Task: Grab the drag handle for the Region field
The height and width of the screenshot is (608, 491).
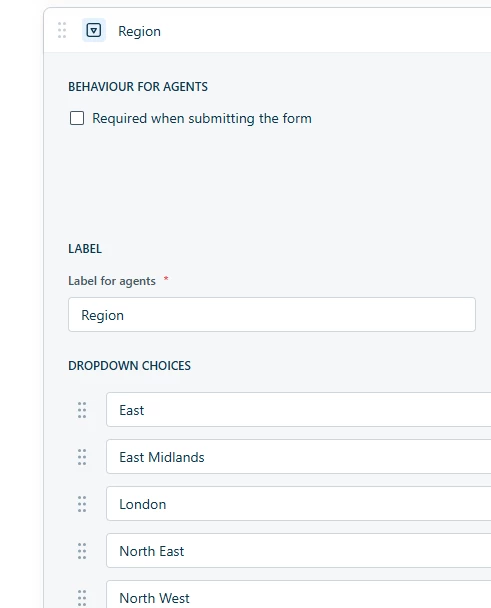Action: (62, 30)
